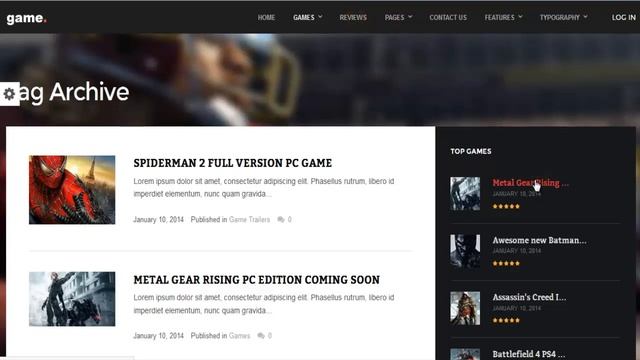Click comment count 0 on Metal Gear post
The height and width of the screenshot is (360, 640).
coord(269,336)
